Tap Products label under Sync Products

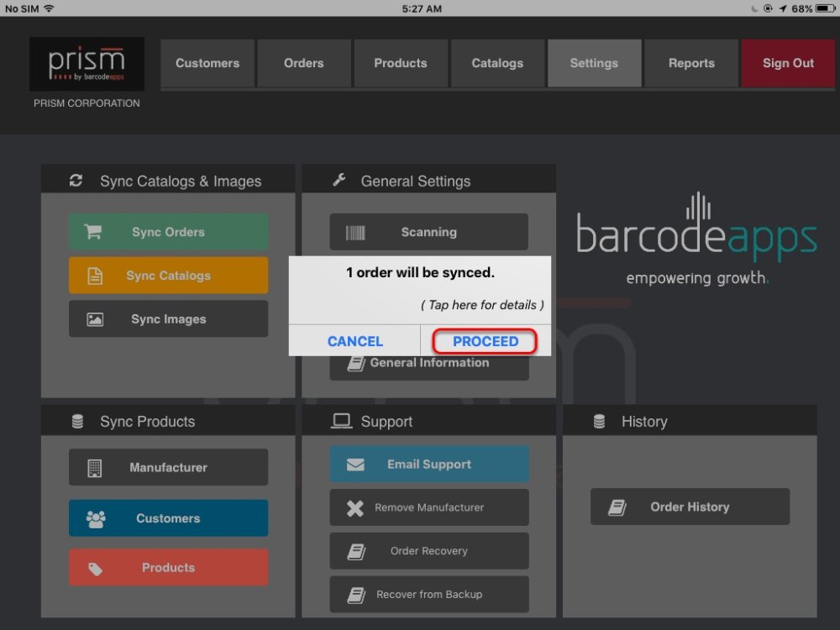coord(168,567)
